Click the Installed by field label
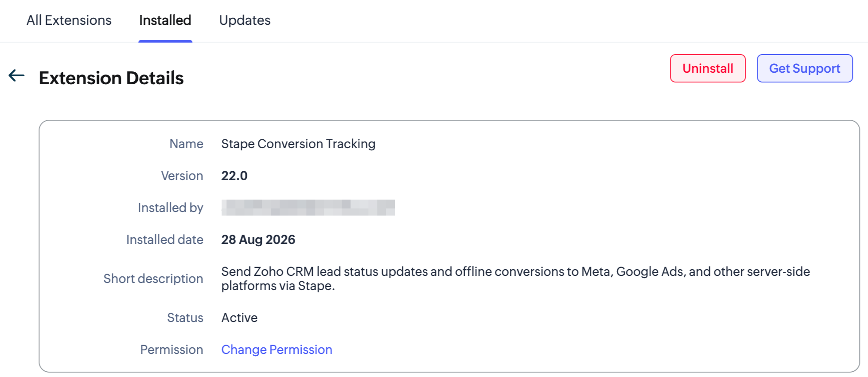This screenshot has height=377, width=868. 171,208
